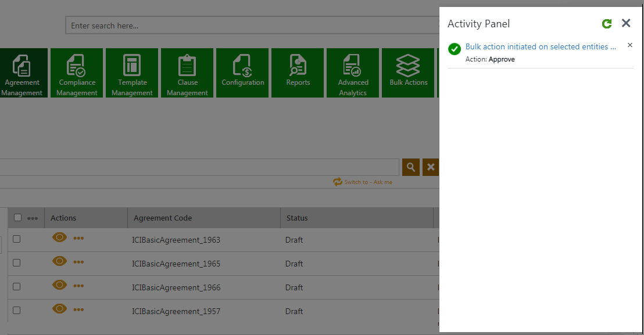This screenshot has height=335, width=644.
Task: Check the box for ICIBasicAgreement_1963
Action: click(17, 239)
